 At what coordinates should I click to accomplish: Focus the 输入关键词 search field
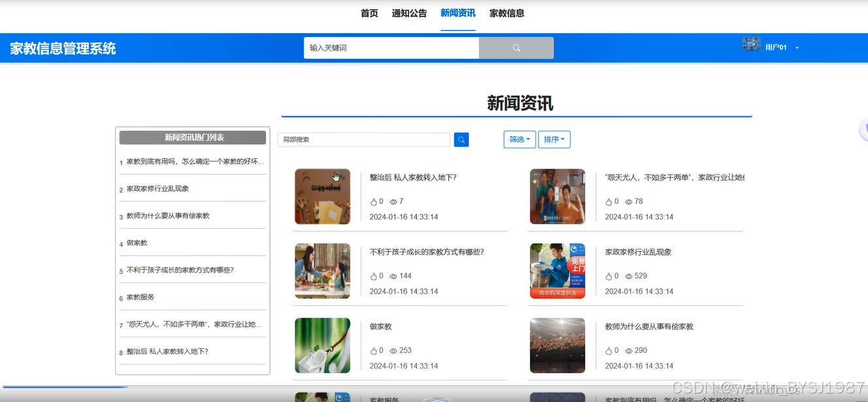[x=392, y=48]
